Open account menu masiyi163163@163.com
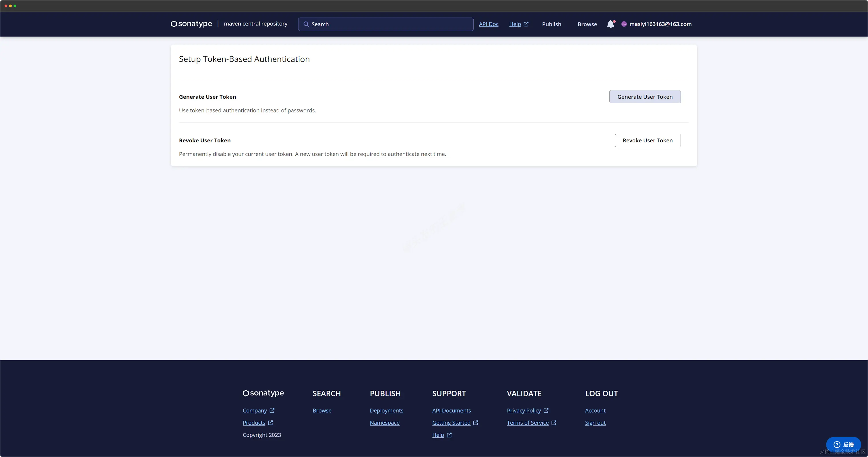 [660, 24]
